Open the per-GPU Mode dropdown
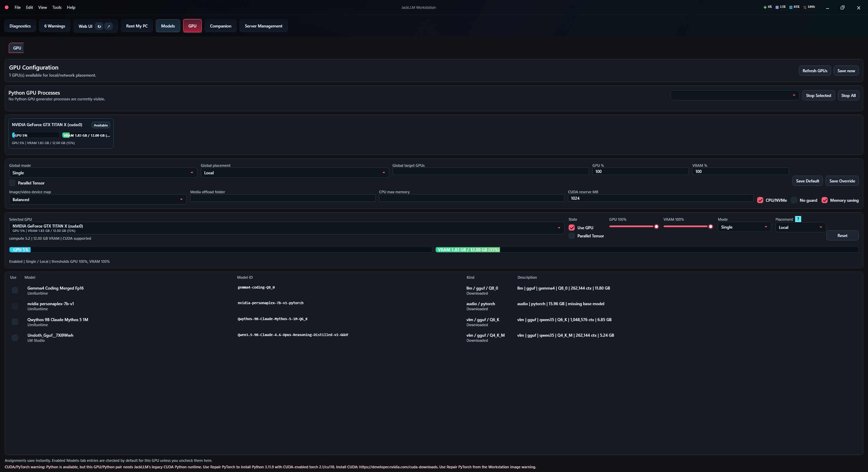This screenshot has width=868, height=472. (744, 227)
